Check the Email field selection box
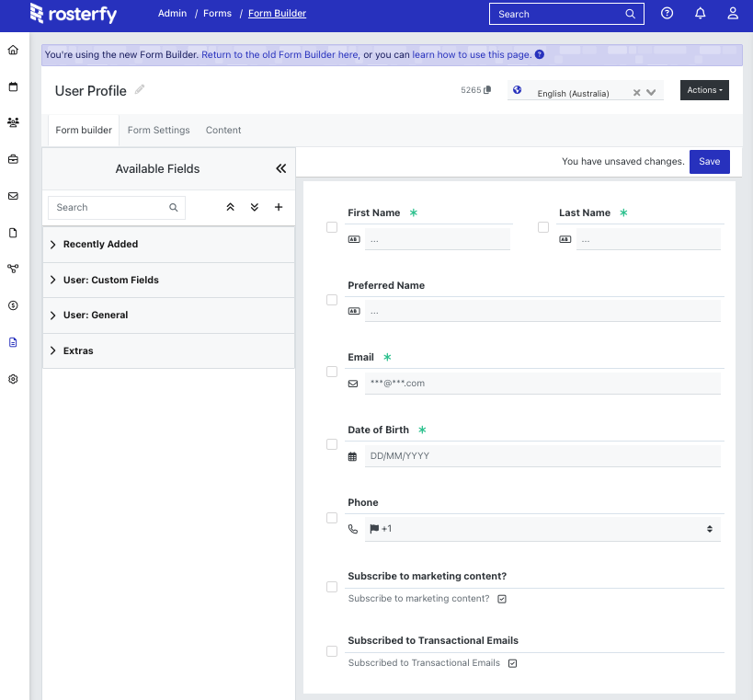The width and height of the screenshot is (753, 700). click(x=331, y=372)
